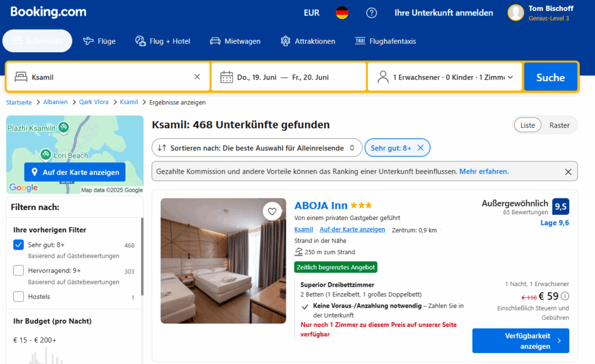Screen dimensions: 595x364
Task: Click 'Lage 9,6' location score
Action: pos(555,223)
